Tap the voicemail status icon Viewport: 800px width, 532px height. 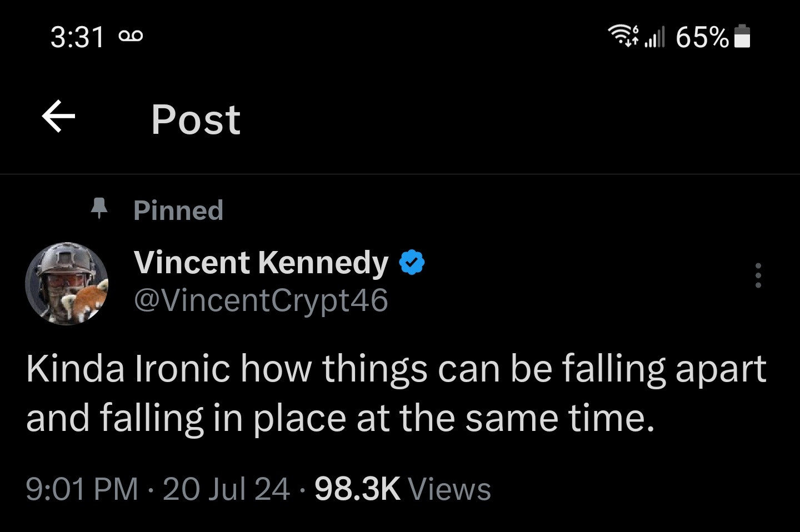point(131,37)
